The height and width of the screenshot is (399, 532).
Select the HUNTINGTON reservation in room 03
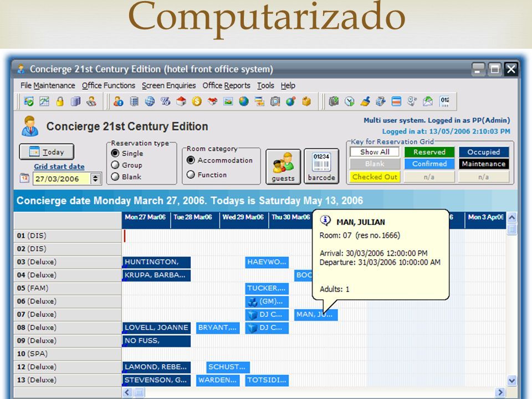click(x=156, y=262)
